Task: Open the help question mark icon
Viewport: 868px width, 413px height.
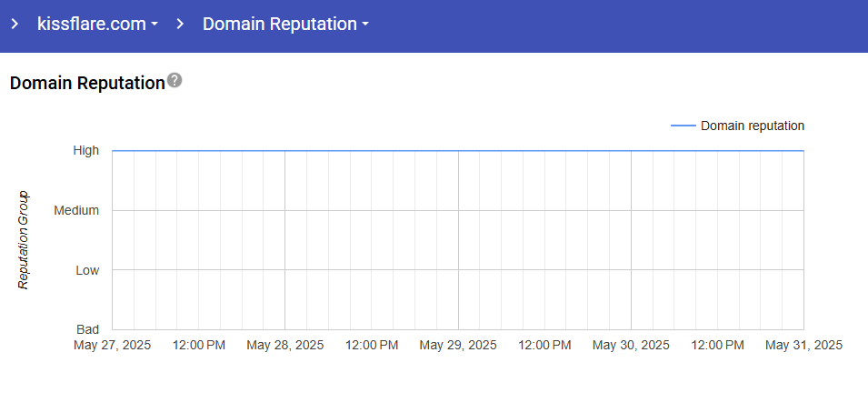Action: click(175, 80)
